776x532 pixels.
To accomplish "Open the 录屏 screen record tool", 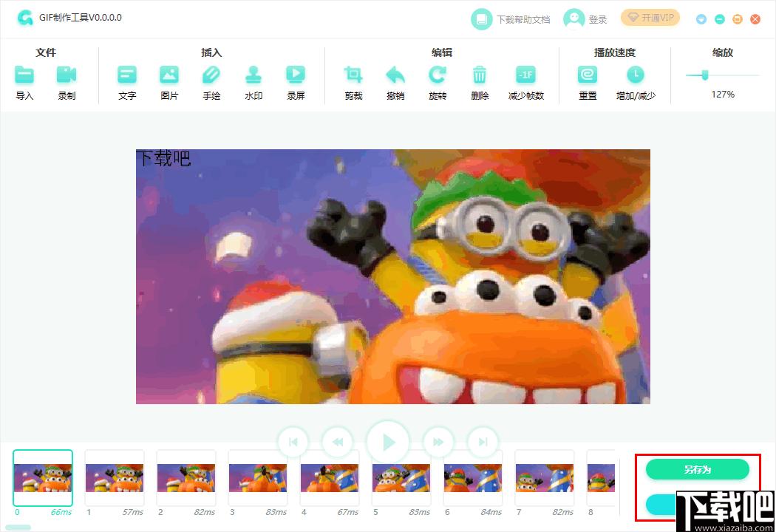I will [296, 75].
